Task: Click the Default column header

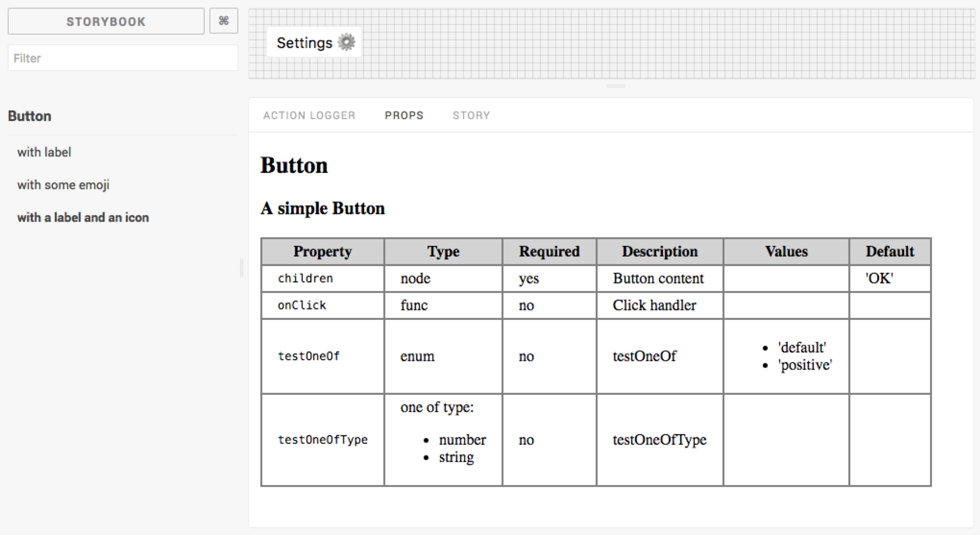Action: pos(890,252)
